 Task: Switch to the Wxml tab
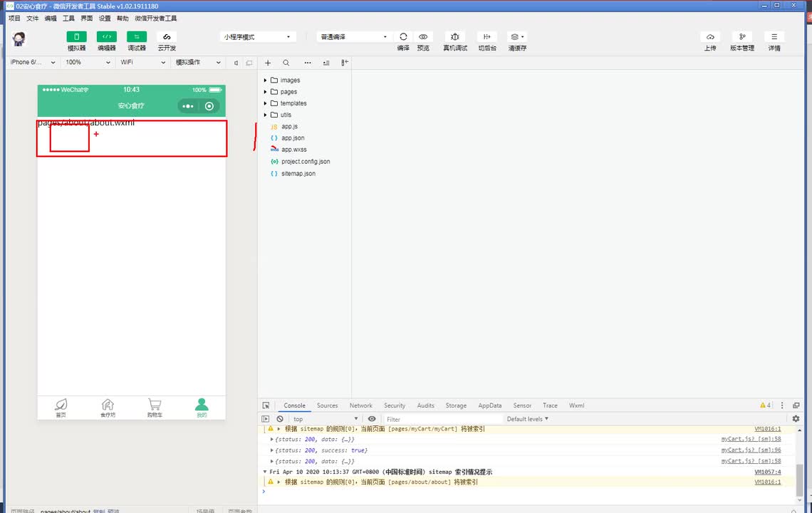pyautogui.click(x=576, y=405)
